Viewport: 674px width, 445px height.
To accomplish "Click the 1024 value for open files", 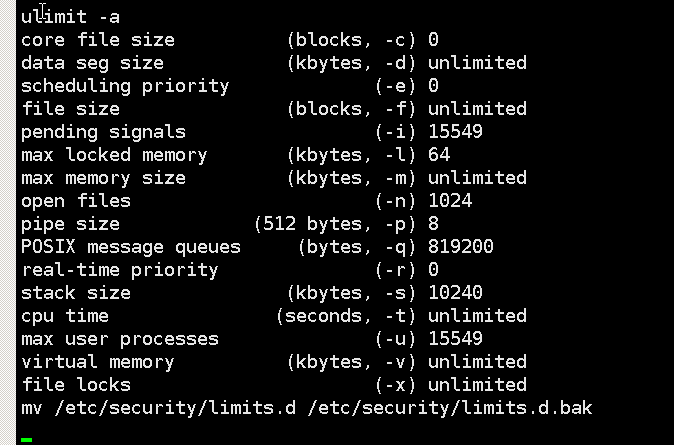I will pos(450,201).
